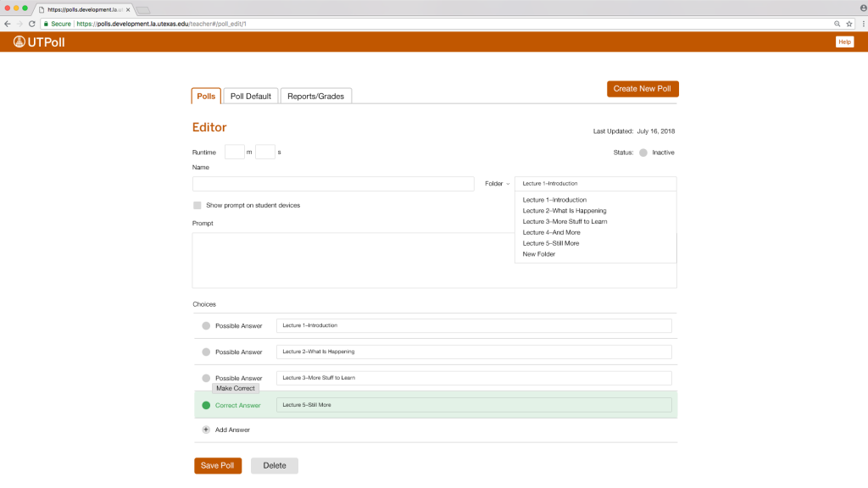This screenshot has height=488, width=868.
Task: Click the Add Answer plus icon
Action: (x=206, y=430)
